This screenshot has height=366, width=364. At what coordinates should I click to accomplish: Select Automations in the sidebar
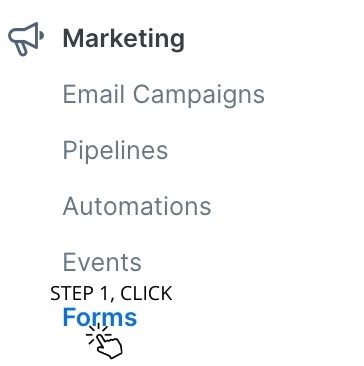[137, 207]
